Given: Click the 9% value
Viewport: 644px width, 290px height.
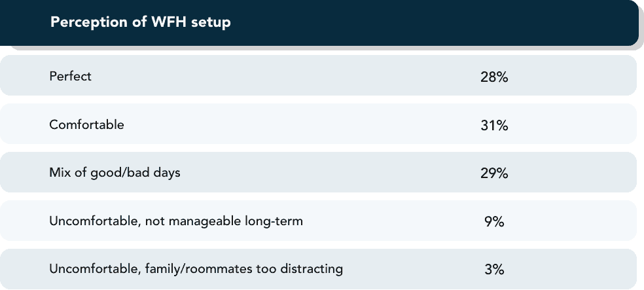Looking at the screenshot, I should coord(494,222).
